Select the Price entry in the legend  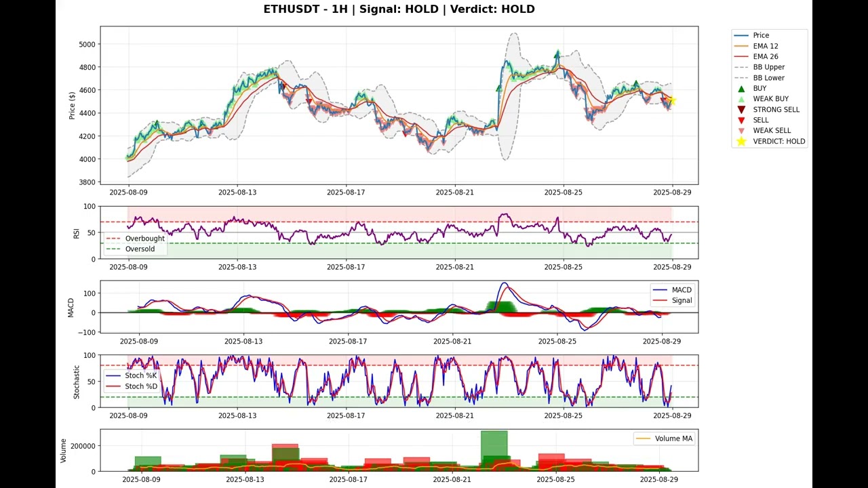752,35
